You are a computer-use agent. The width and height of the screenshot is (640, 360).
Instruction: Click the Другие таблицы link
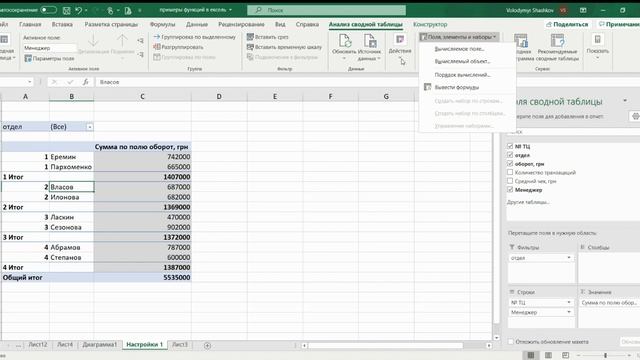(x=528, y=202)
